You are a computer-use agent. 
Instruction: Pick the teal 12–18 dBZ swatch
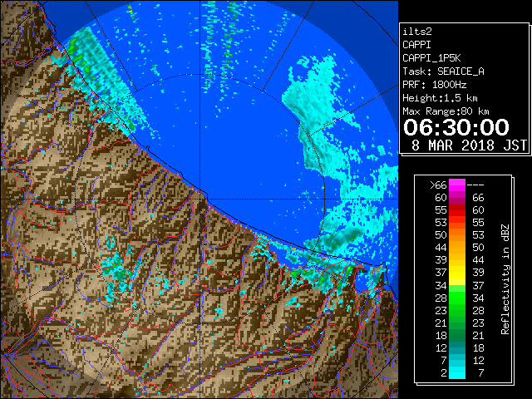point(457,347)
